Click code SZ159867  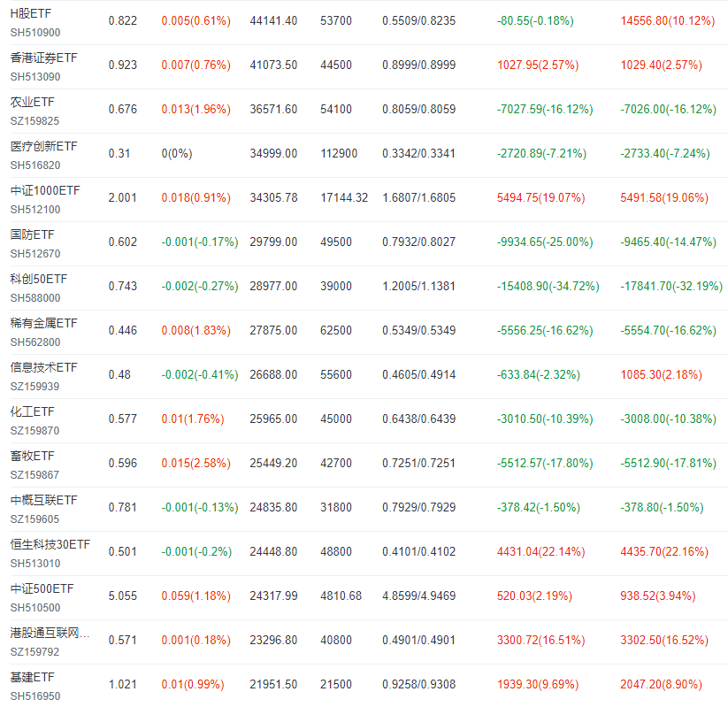34,475
